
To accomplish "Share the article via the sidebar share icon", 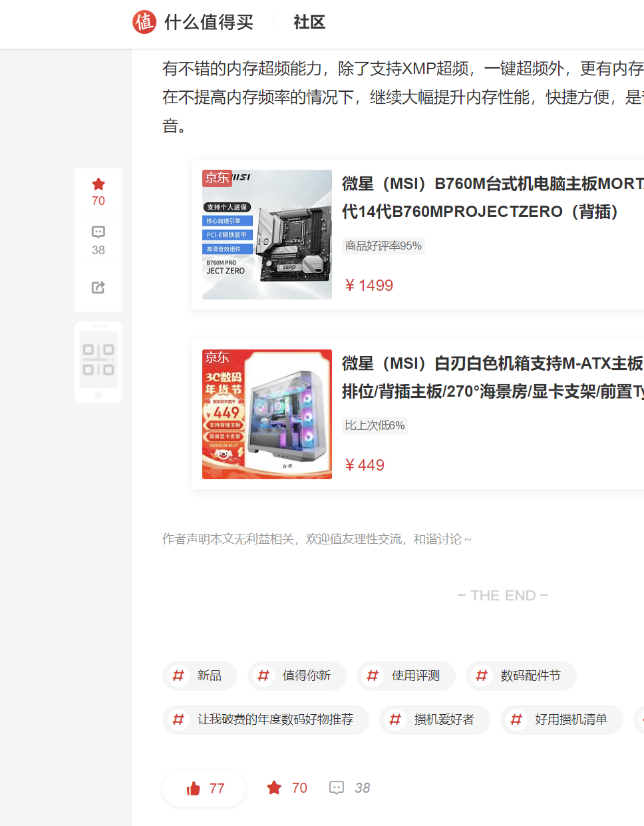I will tap(98, 288).
